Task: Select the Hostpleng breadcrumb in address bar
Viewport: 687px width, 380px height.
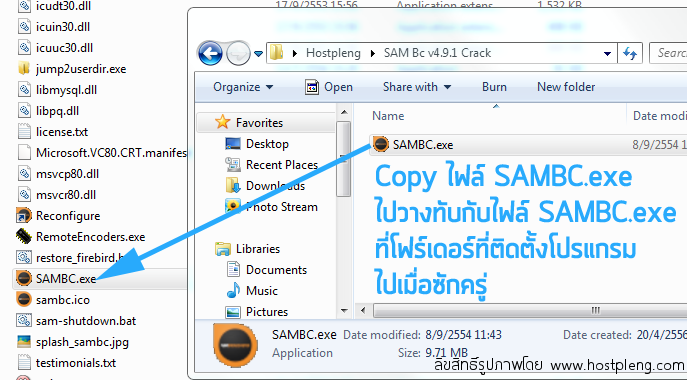Action: 333,53
